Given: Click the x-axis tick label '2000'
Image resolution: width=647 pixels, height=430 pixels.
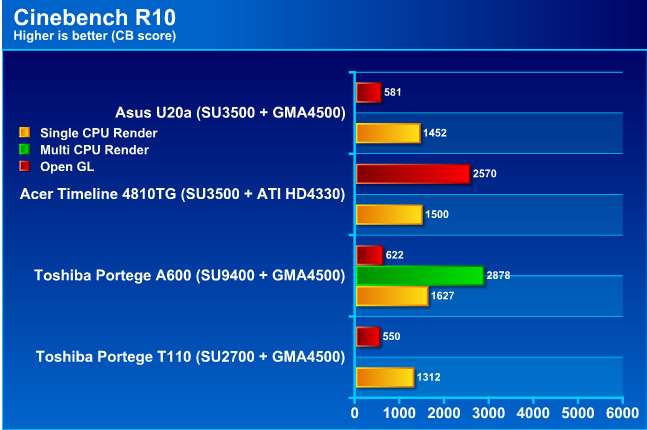Looking at the screenshot, I should [444, 413].
